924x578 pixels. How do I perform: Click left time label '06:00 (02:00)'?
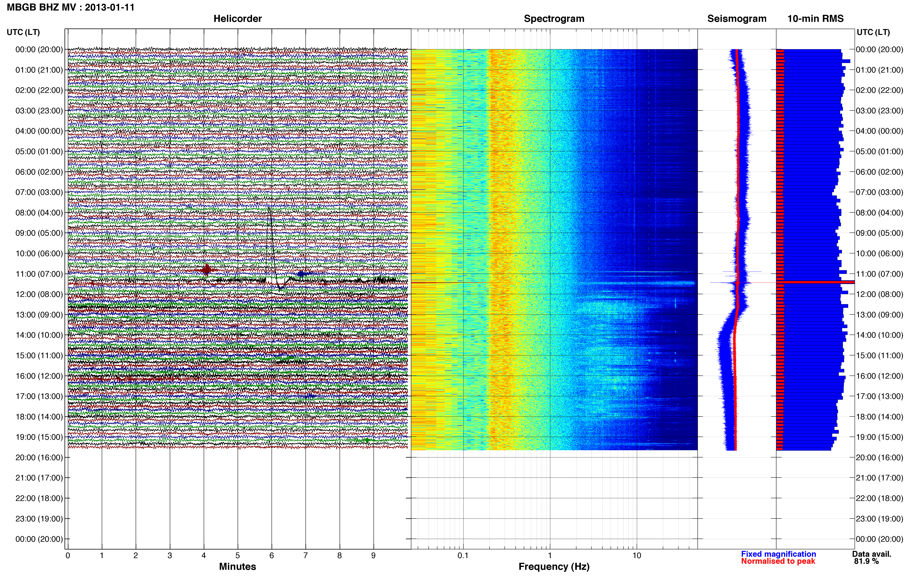tap(39, 172)
